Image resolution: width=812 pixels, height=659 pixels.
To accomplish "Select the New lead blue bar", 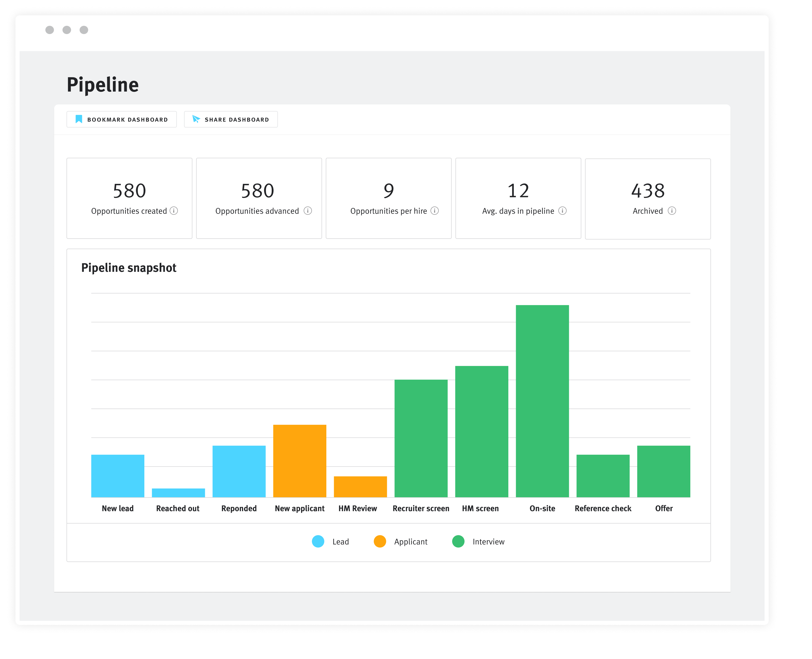I will pos(118,476).
